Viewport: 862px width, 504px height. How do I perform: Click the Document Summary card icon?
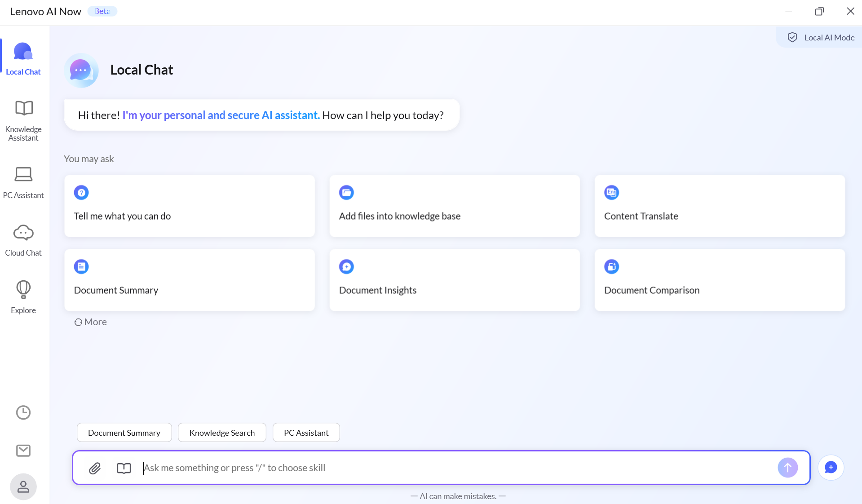[81, 267]
